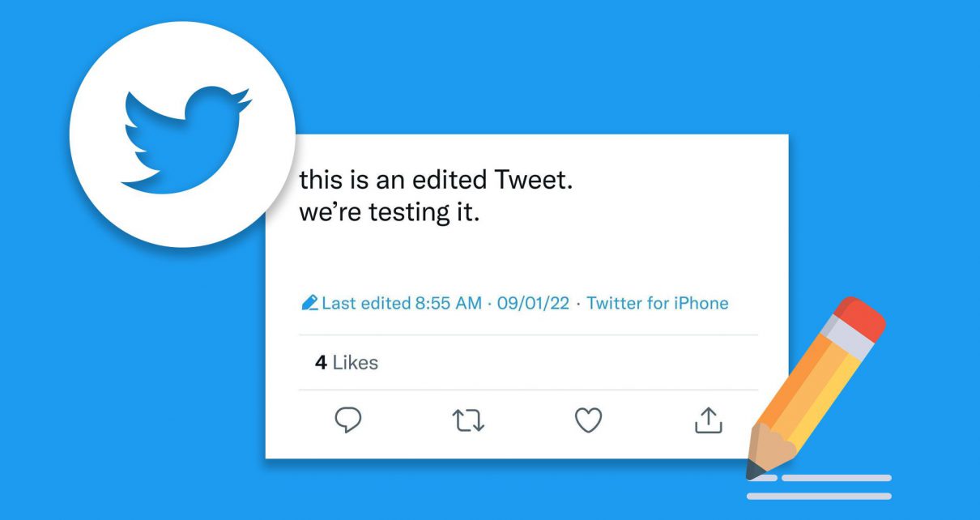Open the "Last edited" label link
This screenshot has height=520, width=980.
[366, 304]
